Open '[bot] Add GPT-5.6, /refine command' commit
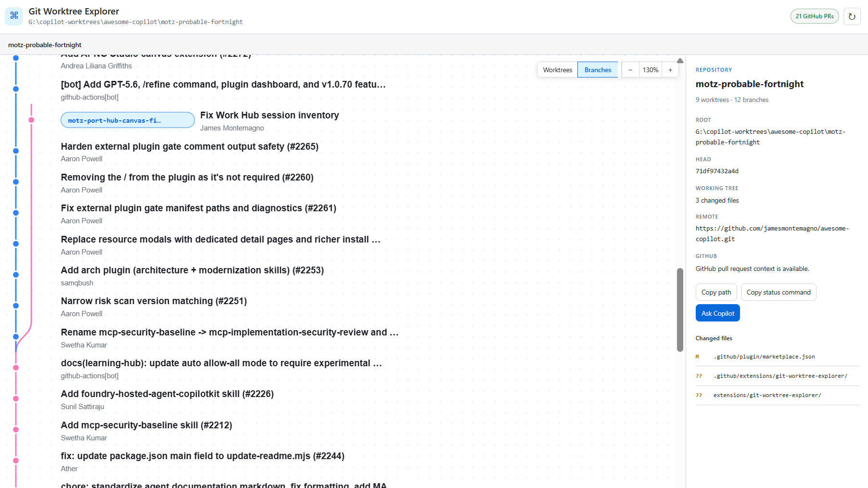The width and height of the screenshot is (868, 488). [x=223, y=85]
